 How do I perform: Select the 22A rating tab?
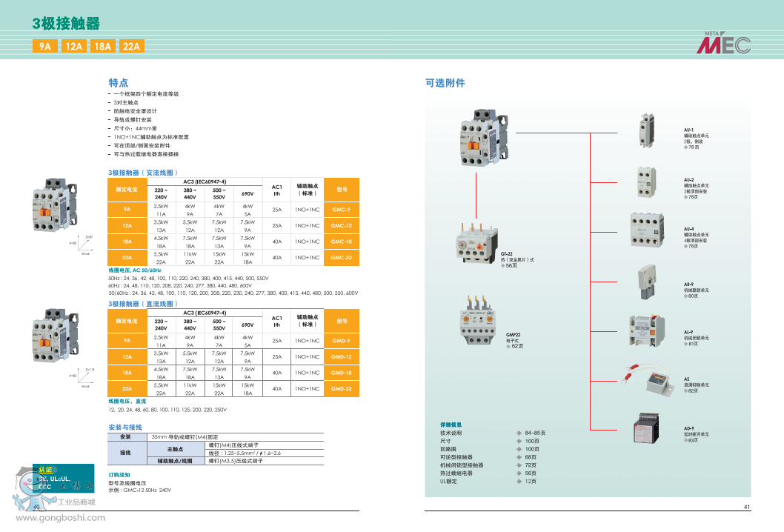point(131,46)
